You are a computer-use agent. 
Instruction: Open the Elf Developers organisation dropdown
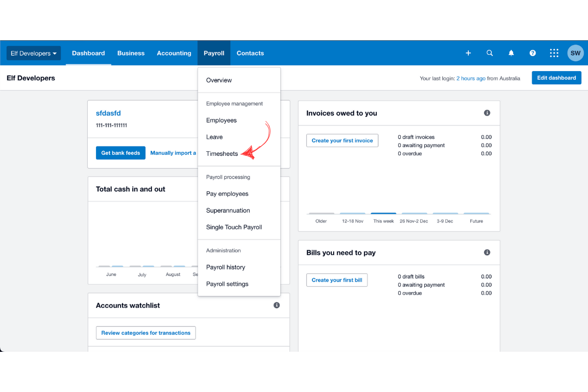tap(33, 53)
